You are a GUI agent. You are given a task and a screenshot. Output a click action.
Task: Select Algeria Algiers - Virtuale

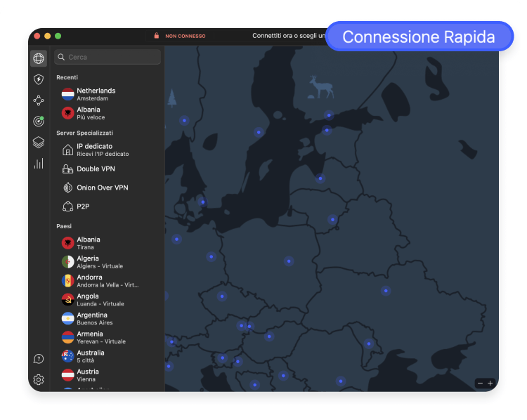[108, 262]
